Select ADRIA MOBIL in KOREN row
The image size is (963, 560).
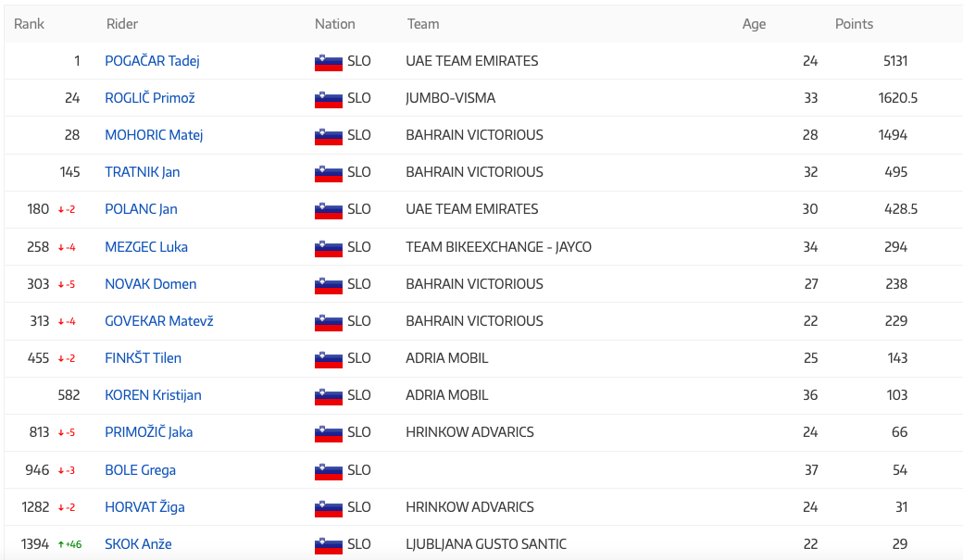[x=446, y=395]
